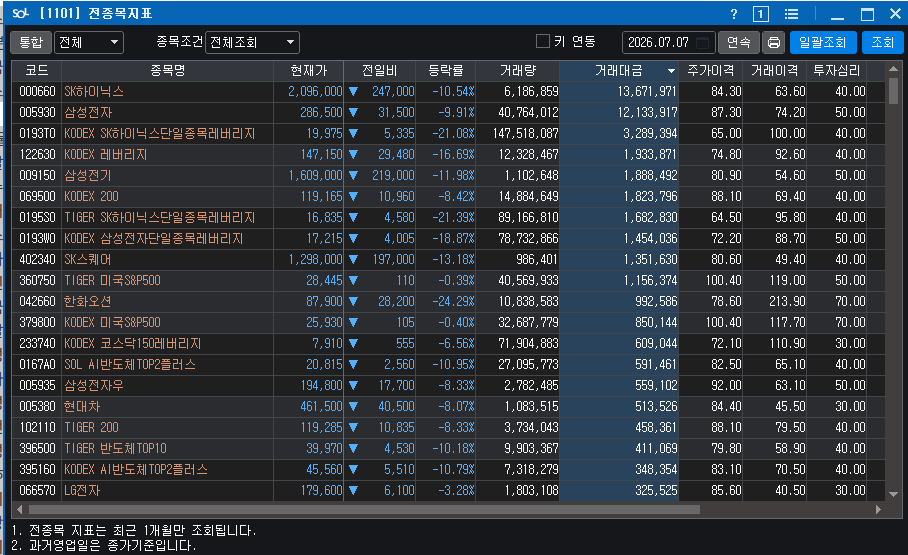This screenshot has height=555, width=908.
Task: Sort by the 등락률 column header
Action: tap(445, 71)
